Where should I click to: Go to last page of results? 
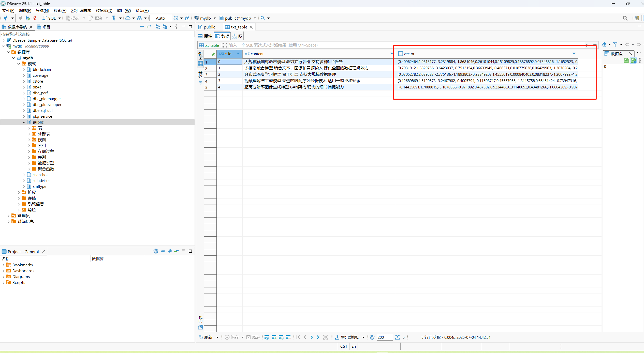pyautogui.click(x=318, y=337)
